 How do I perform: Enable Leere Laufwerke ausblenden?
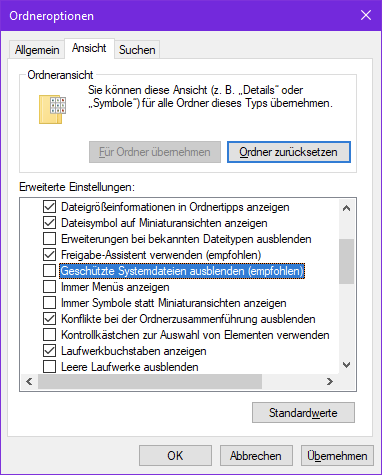click(x=49, y=367)
